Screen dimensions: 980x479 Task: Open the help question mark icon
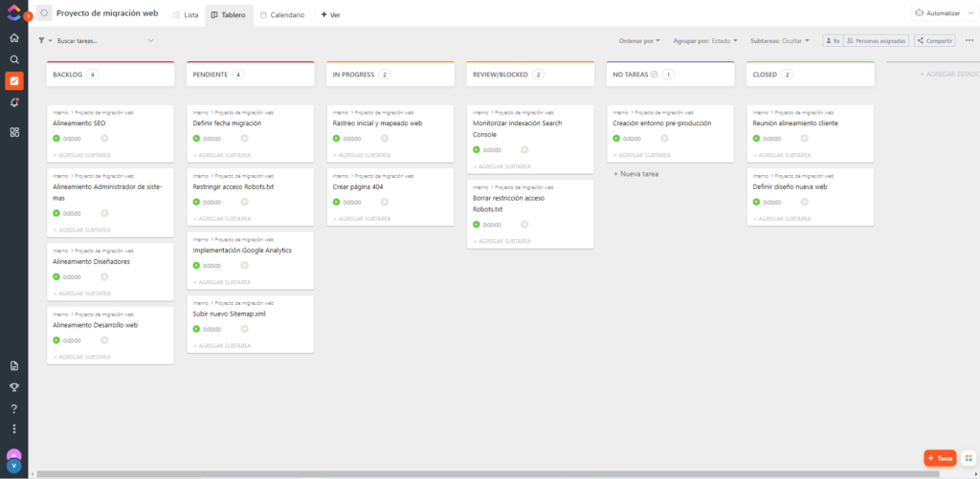[x=14, y=409]
